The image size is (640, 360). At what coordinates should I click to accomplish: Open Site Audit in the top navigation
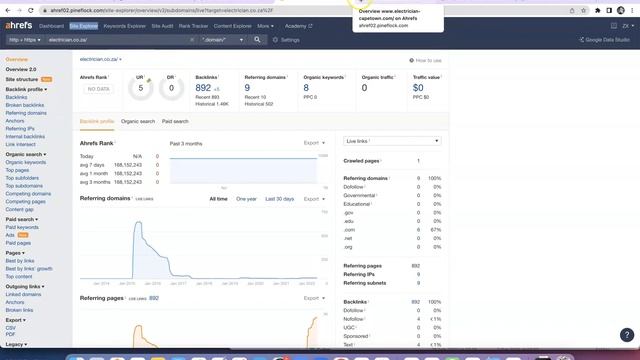(x=162, y=26)
